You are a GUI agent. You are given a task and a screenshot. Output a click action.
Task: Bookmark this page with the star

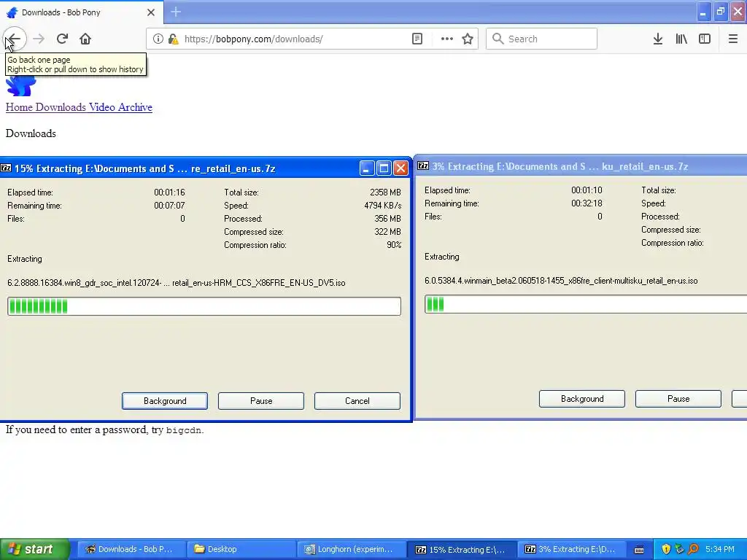click(x=468, y=39)
